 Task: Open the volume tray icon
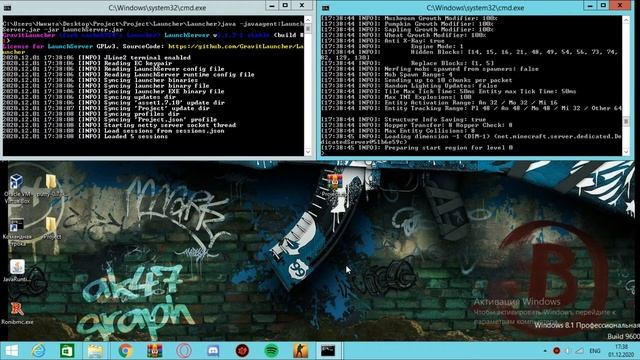coord(567,351)
